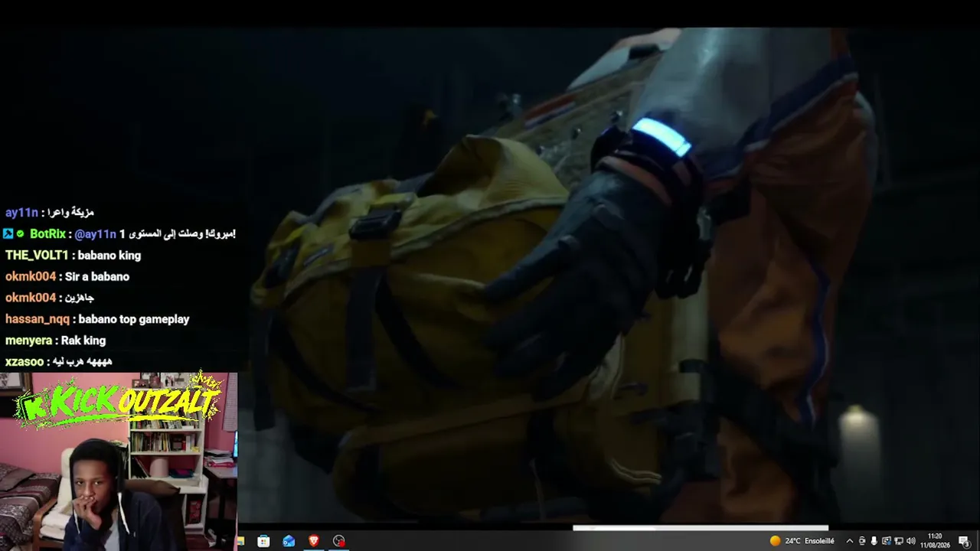Open the volume speaker tray icon

pyautogui.click(x=911, y=541)
